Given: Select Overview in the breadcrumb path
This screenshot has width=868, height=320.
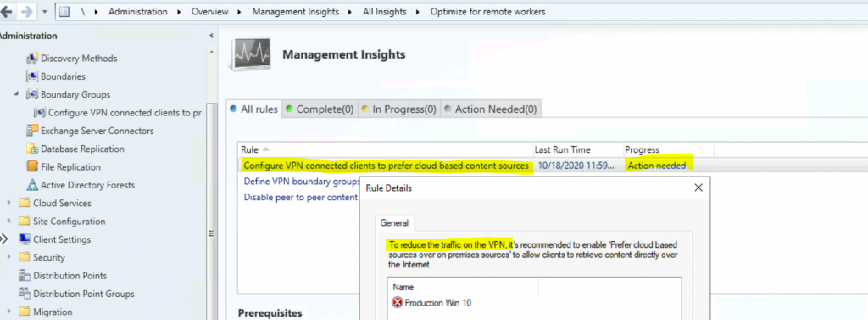Looking at the screenshot, I should 210,12.
